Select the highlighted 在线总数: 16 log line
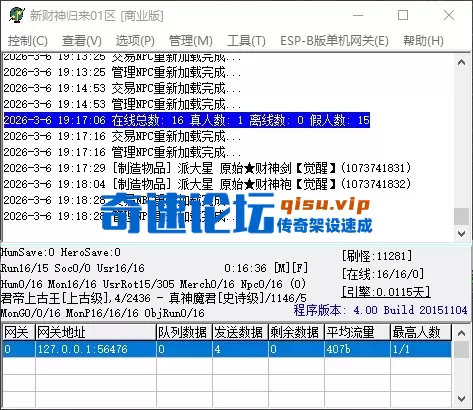Viewport: 473px width, 410px height. [x=187, y=120]
